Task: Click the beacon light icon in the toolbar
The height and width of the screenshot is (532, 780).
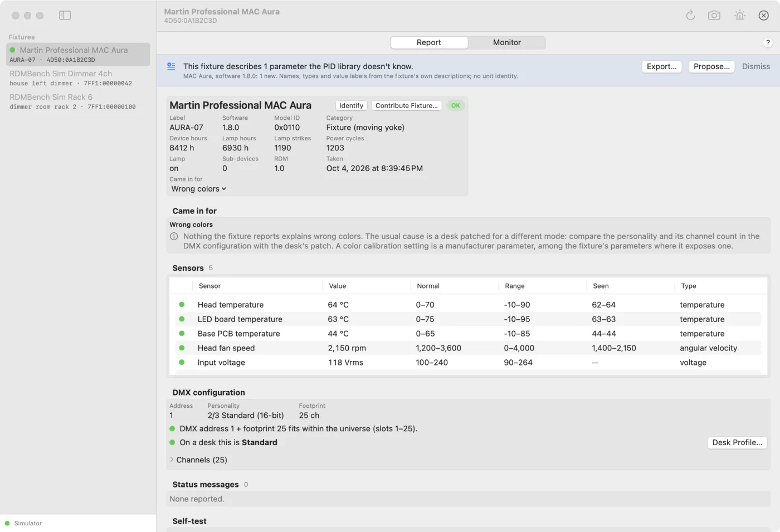Action: (740, 16)
